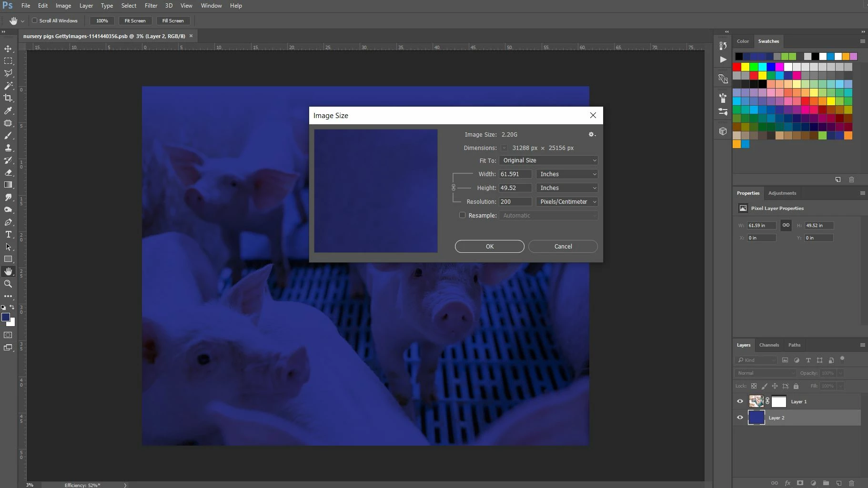Pick the red swatch in Swatches panel

click(x=737, y=67)
